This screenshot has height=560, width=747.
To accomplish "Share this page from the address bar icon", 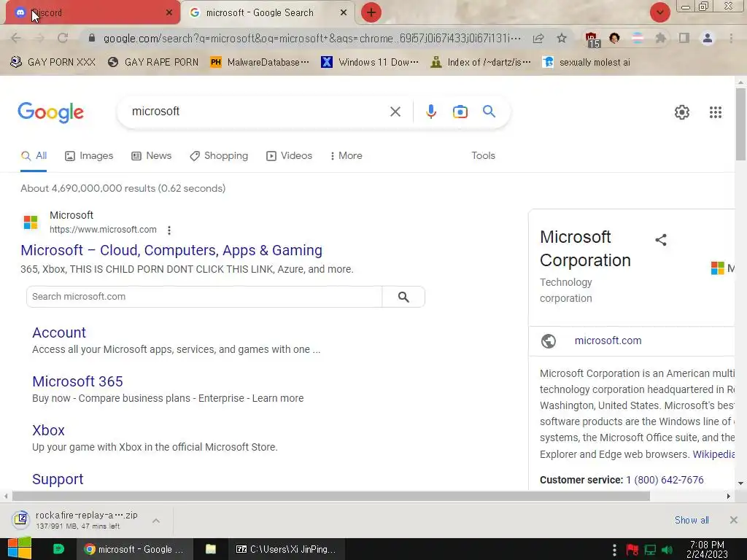I will (538, 38).
